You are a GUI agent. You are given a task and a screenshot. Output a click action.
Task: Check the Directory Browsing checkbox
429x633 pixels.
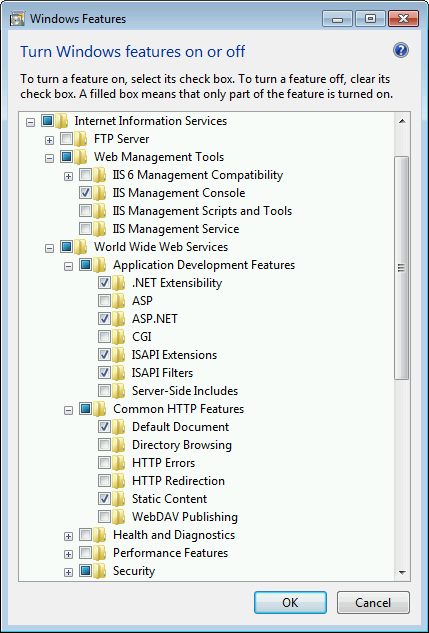[x=104, y=445]
